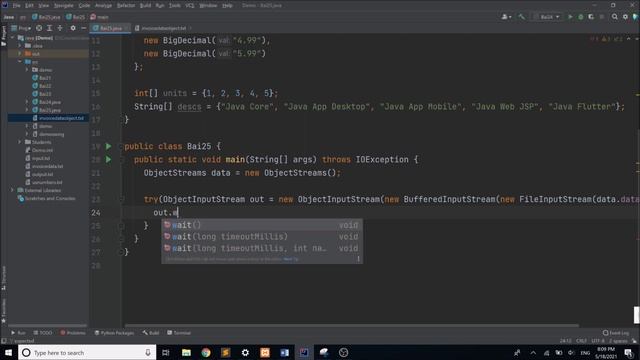This screenshot has width=640, height=360.
Task: Open the Run menu
Action: 160,5
